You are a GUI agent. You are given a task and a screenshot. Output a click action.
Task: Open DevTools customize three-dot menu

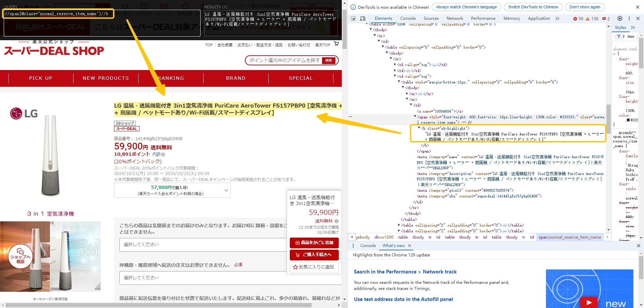pyautogui.click(x=629, y=18)
